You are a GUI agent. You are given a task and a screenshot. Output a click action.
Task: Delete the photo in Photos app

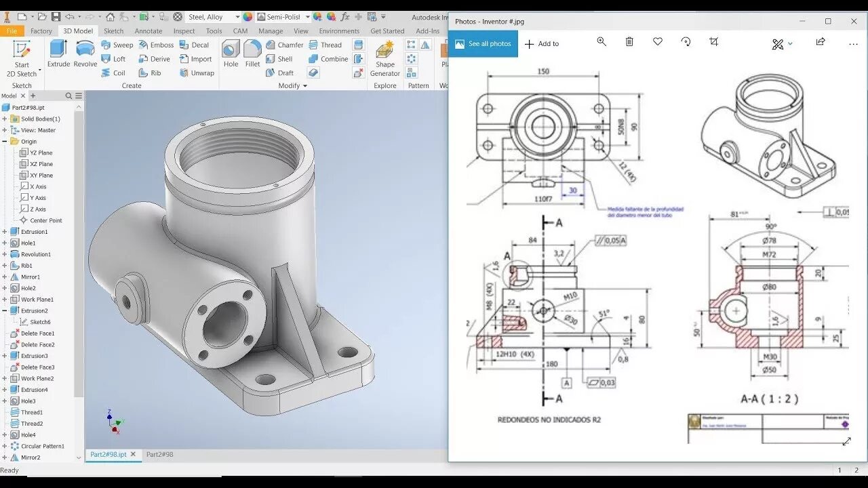pos(629,42)
